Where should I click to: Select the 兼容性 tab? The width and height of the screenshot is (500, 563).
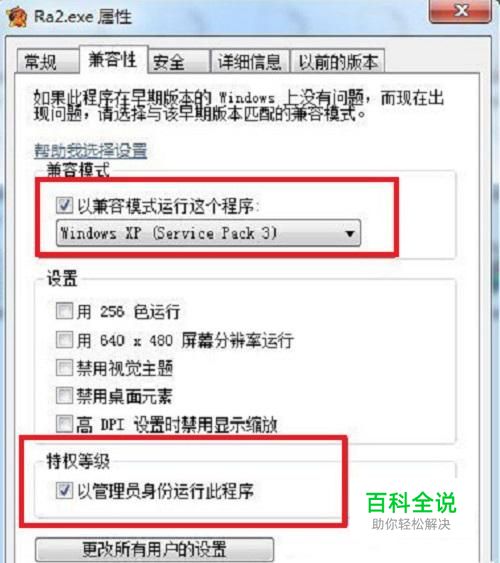(x=113, y=59)
